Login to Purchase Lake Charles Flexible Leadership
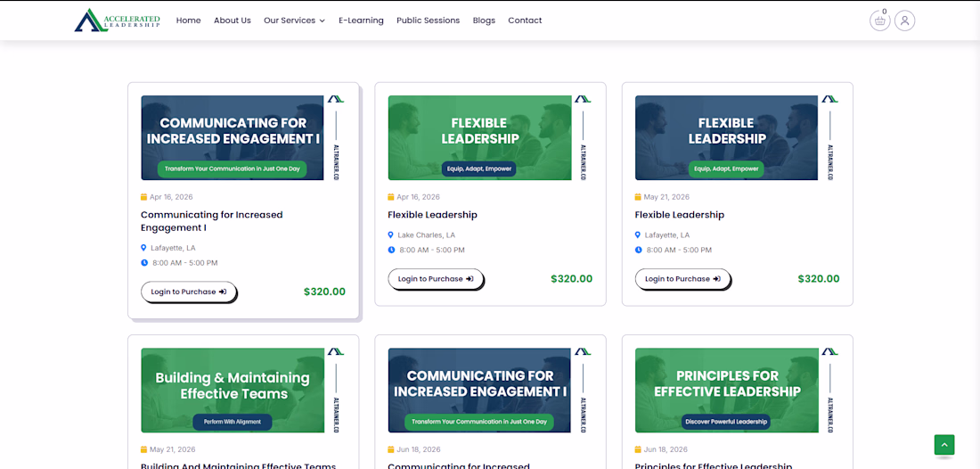 click(436, 279)
